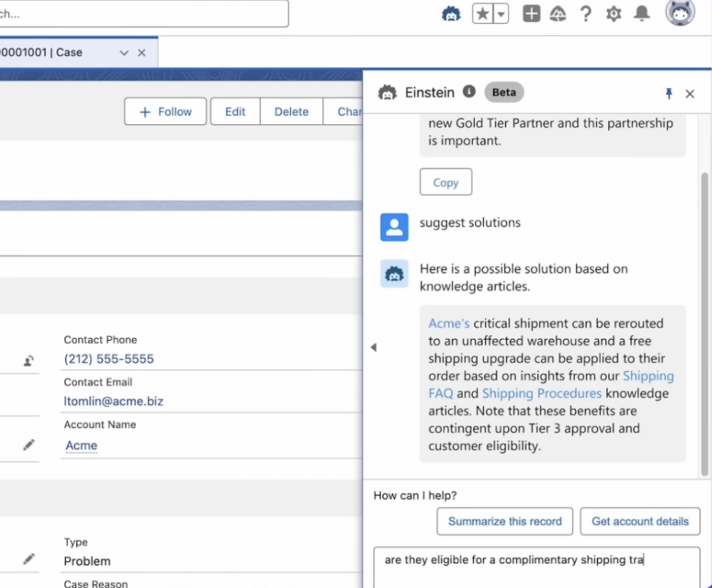Edit the Account Name pencil icon

(29, 445)
